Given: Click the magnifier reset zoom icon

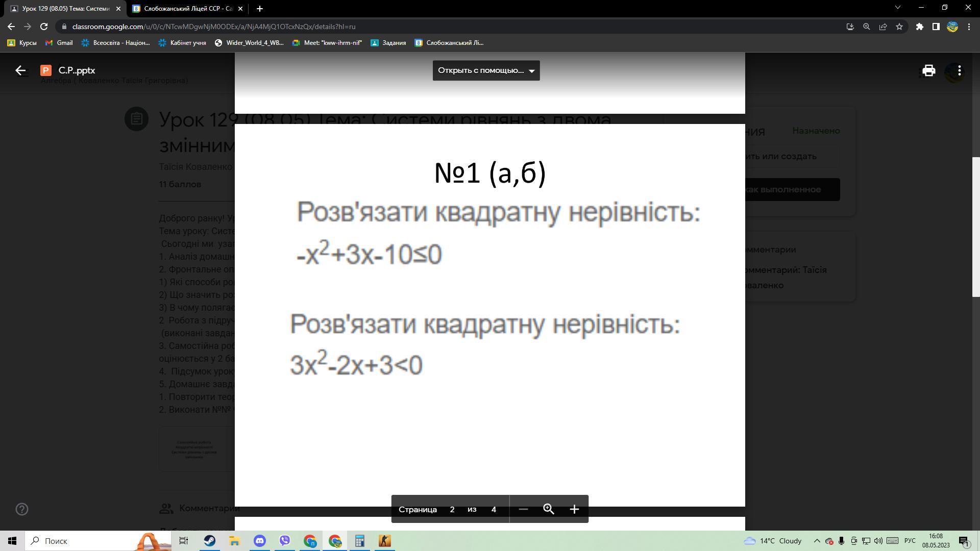Looking at the screenshot, I should point(549,509).
